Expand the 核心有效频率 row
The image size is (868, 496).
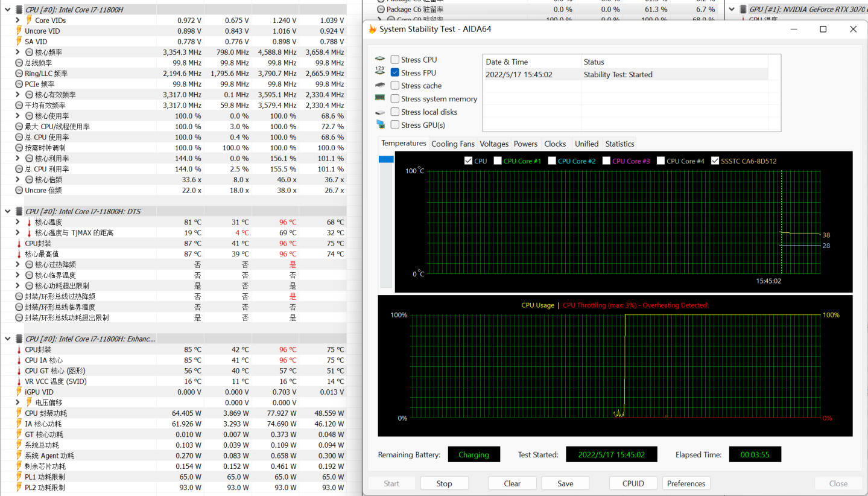click(x=18, y=95)
